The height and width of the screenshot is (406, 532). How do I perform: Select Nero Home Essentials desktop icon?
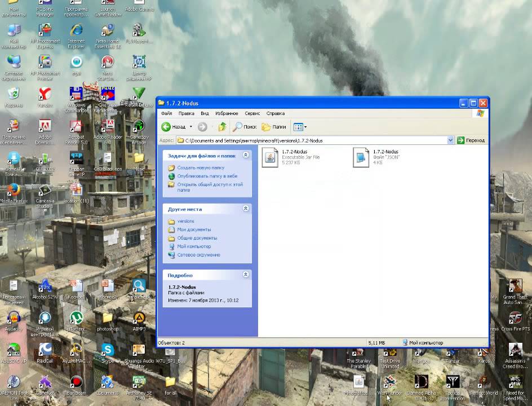tap(108, 37)
